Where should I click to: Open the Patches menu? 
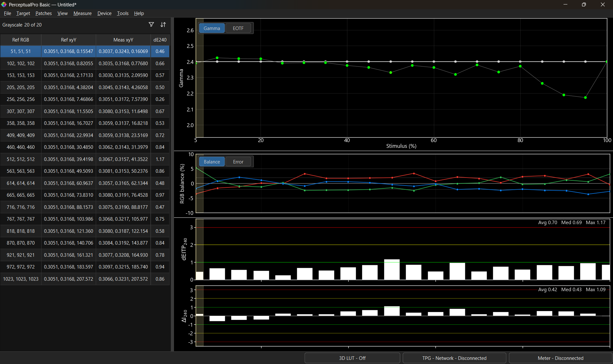[43, 13]
